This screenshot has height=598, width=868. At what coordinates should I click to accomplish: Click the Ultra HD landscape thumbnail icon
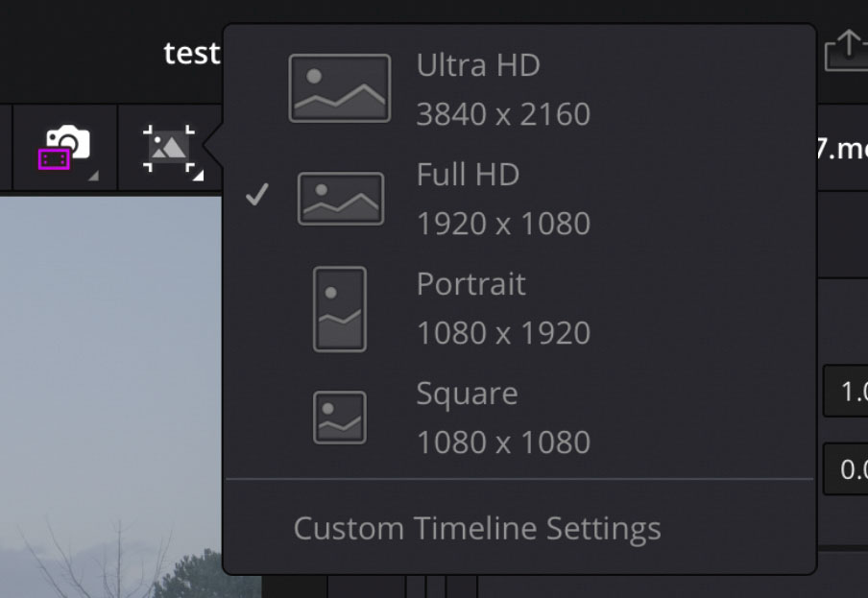339,88
